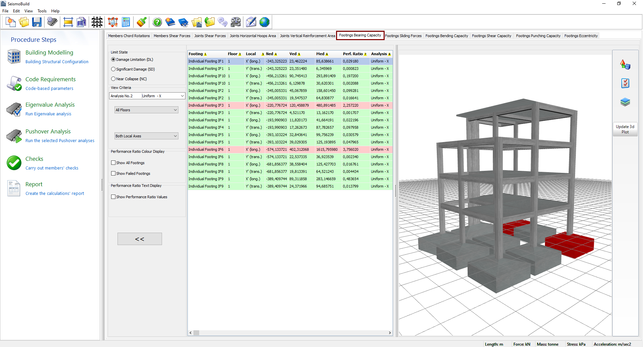Viewport: 644px width, 347px height.
Task: Switch to Footings Sliding Forces tab
Action: pos(403,36)
